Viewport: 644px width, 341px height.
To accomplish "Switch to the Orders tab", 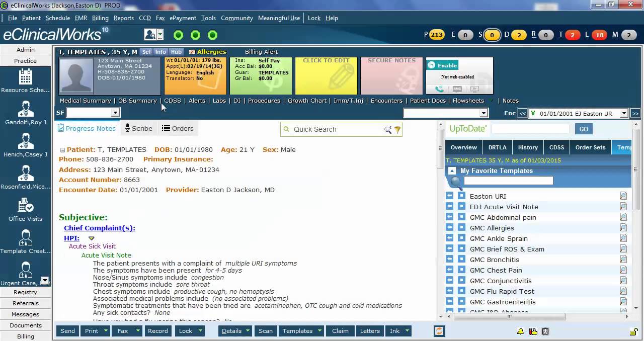I will tap(177, 129).
